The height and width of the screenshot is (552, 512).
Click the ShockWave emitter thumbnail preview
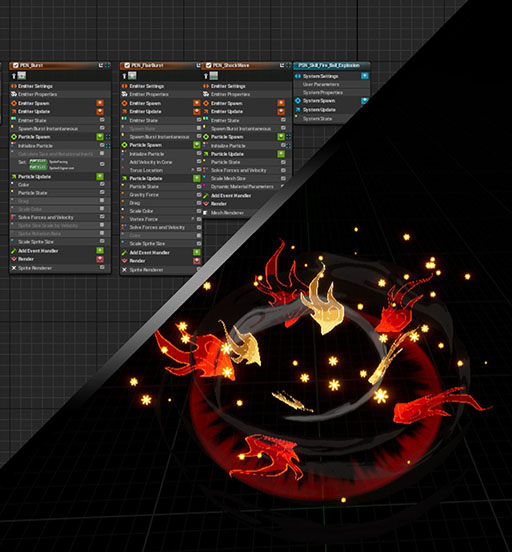tap(214, 76)
